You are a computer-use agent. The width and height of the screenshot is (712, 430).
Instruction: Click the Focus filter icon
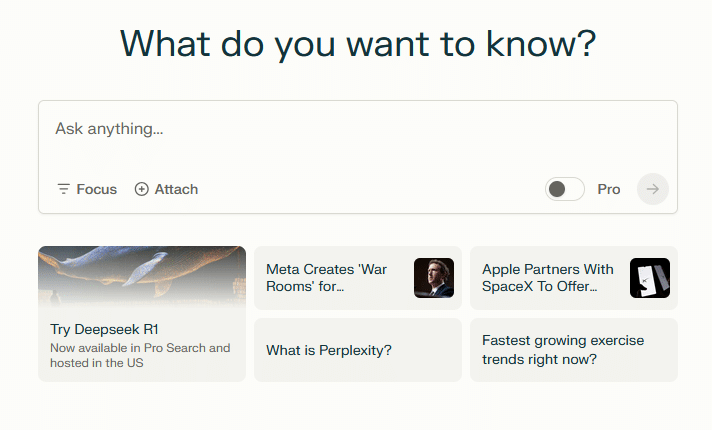(x=63, y=189)
